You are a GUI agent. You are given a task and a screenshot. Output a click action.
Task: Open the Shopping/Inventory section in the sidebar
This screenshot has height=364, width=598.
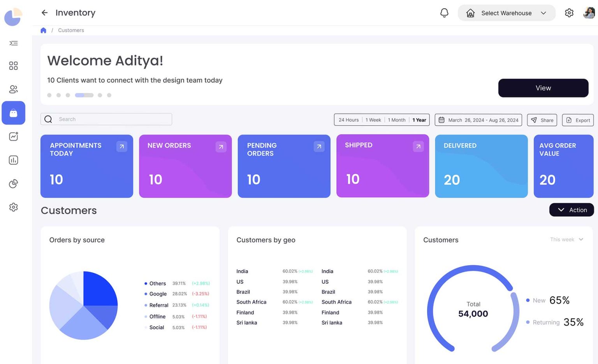[x=13, y=113]
